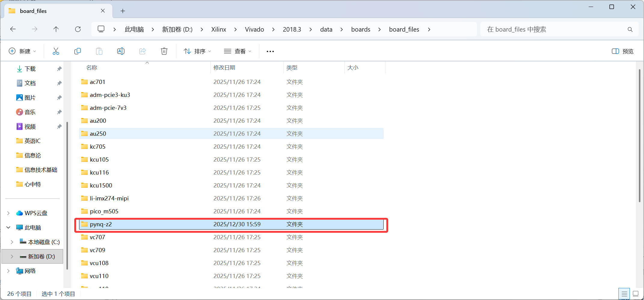The height and width of the screenshot is (300, 644).
Task: Collapse the 此电脑 tree node
Action: [x=8, y=227]
